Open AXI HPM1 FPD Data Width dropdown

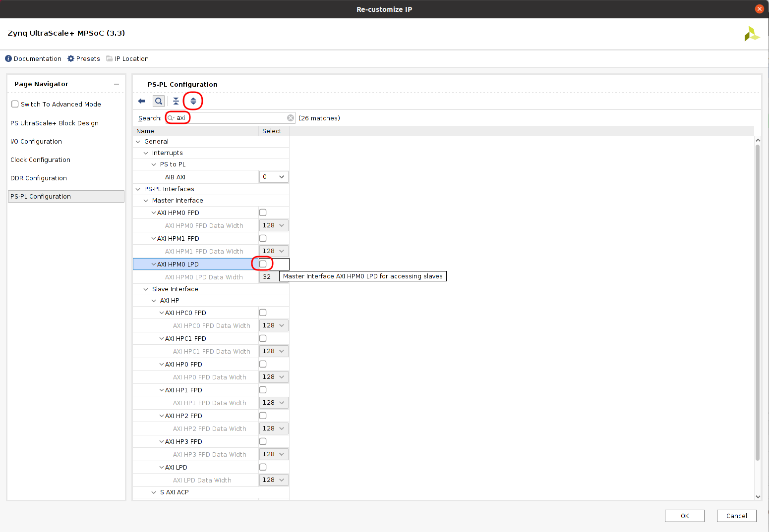tap(274, 251)
